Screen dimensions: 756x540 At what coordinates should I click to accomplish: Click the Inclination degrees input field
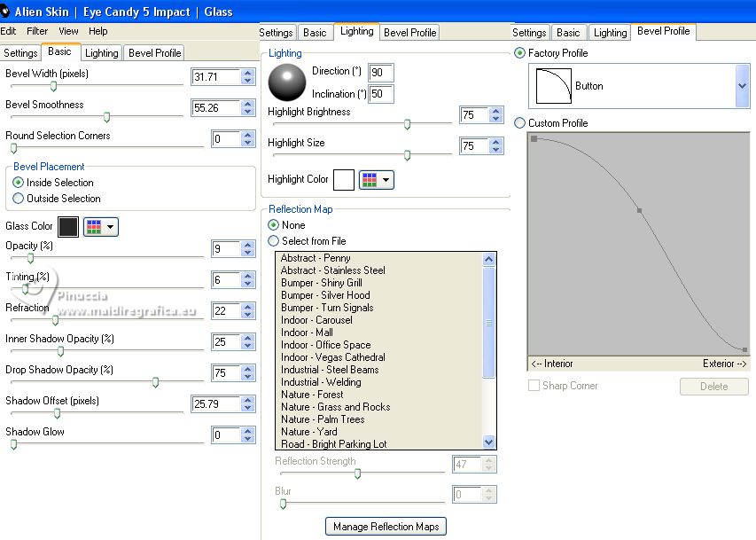pos(381,94)
